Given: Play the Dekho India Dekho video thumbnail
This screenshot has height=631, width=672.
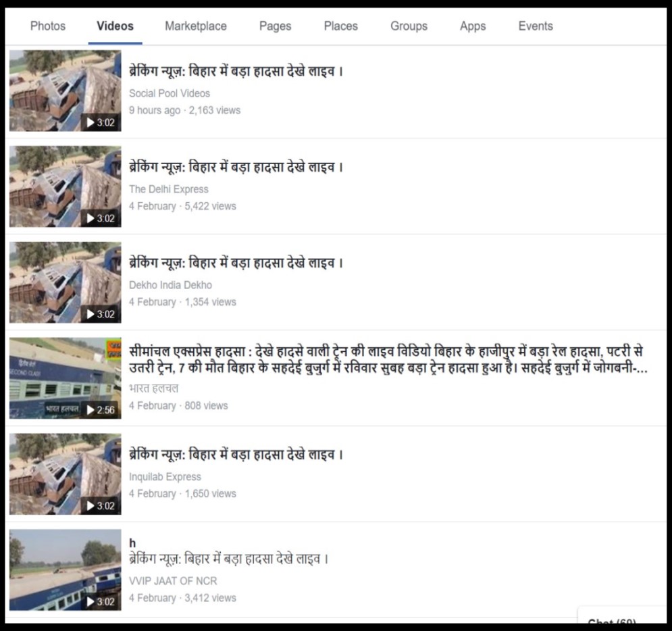Looking at the screenshot, I should [65, 282].
